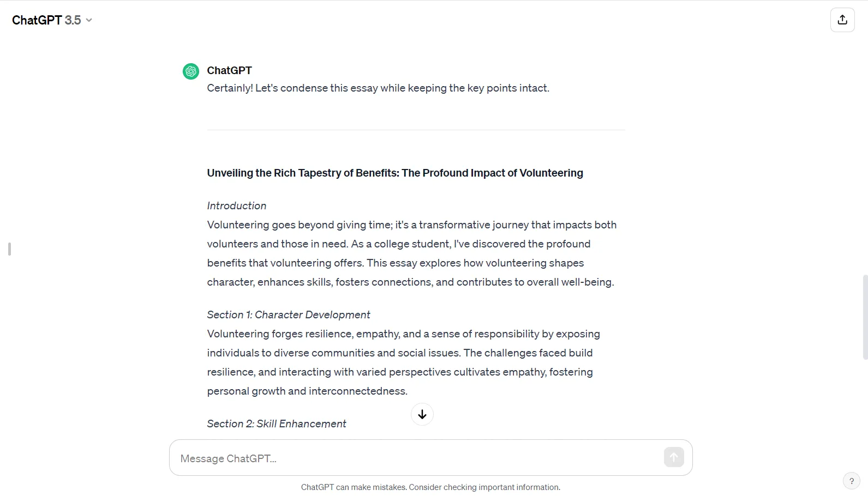
Task: Click the share conversation icon top right
Action: pyautogui.click(x=842, y=20)
